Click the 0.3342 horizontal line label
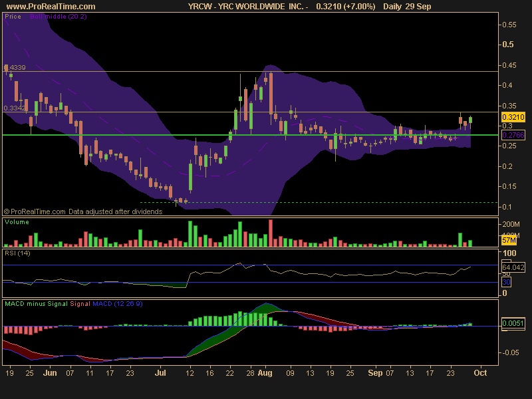This screenshot has height=399, width=532. 15,108
